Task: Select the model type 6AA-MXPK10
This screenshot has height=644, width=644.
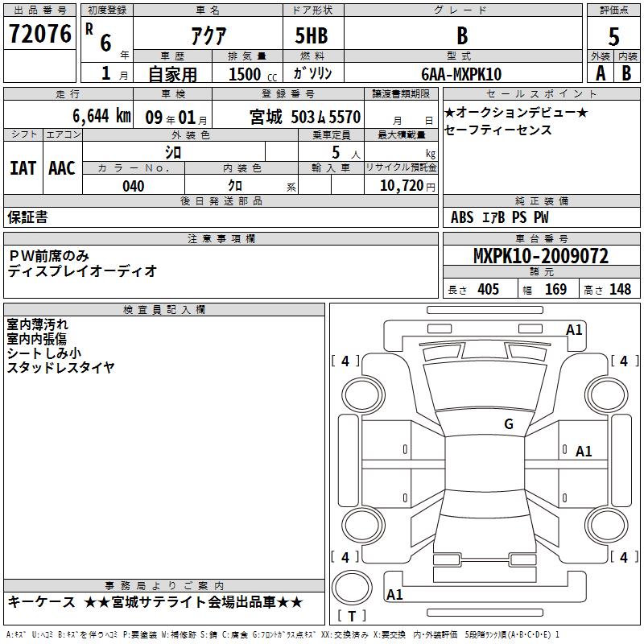Action: point(461,74)
